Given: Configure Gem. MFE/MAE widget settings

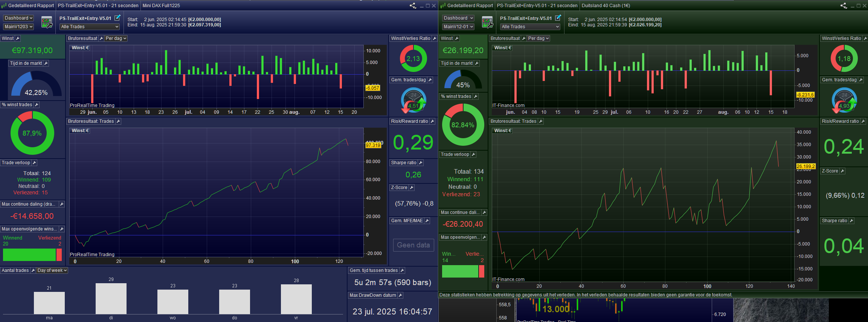Looking at the screenshot, I should click(427, 221).
